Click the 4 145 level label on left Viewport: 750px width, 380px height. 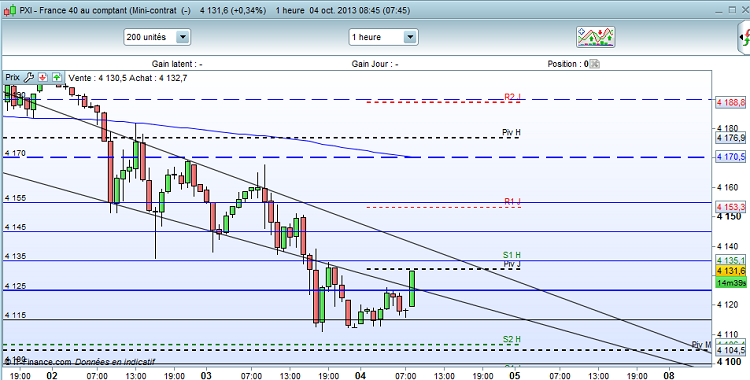[14, 227]
